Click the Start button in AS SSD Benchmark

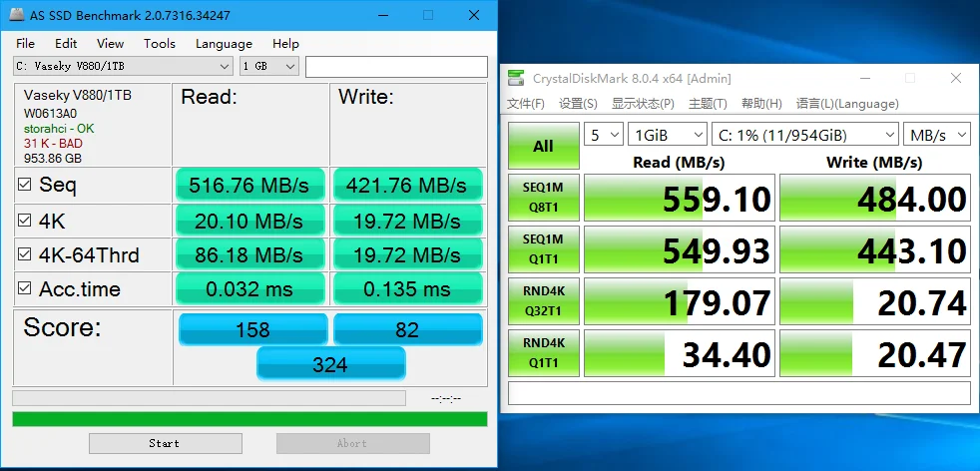coord(165,443)
